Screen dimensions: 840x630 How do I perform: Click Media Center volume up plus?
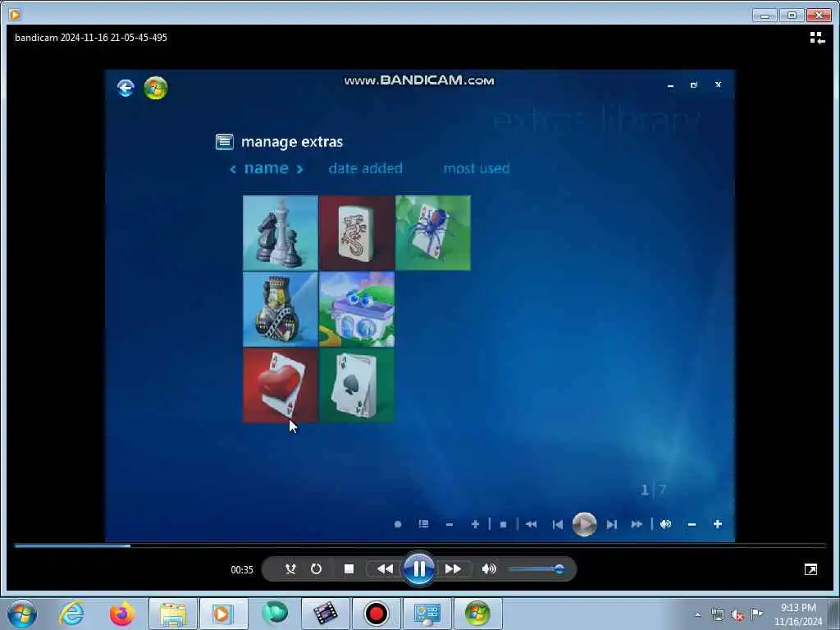coord(717,524)
